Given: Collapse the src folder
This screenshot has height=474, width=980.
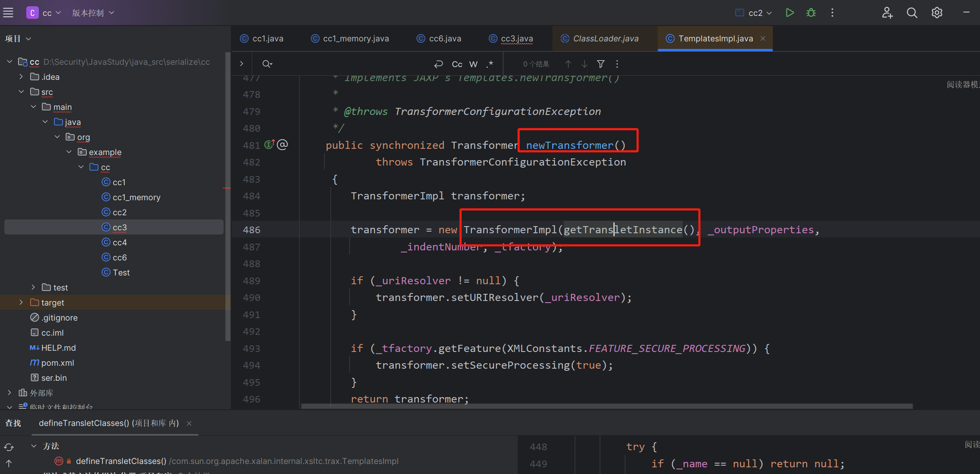Looking at the screenshot, I should 21,92.
